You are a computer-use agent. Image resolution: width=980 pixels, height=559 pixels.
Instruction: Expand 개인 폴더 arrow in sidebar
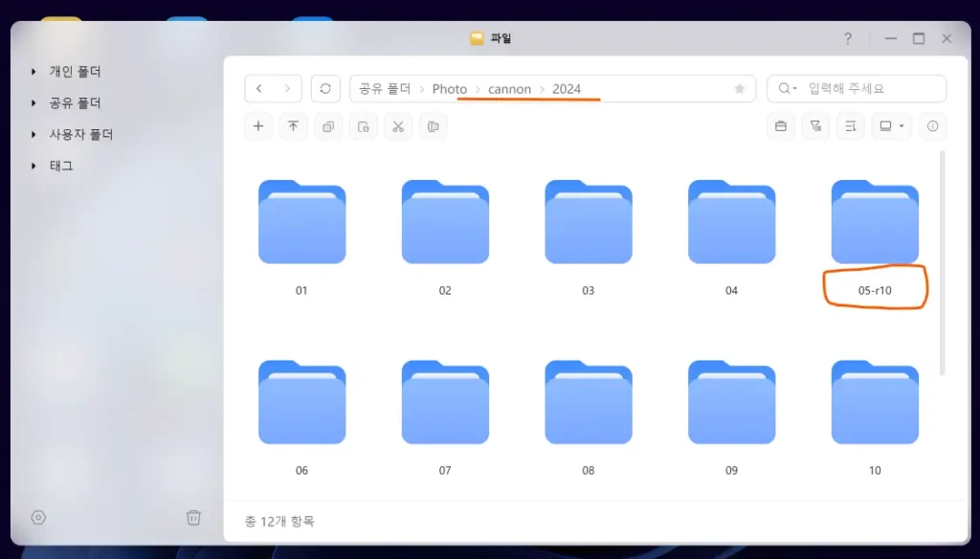click(33, 72)
